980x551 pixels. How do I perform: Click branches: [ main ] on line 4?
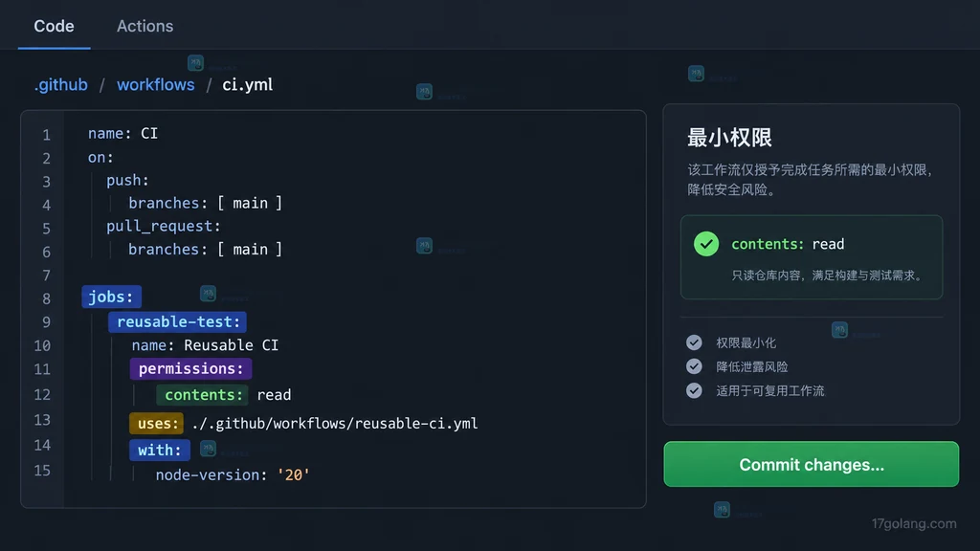tap(205, 203)
